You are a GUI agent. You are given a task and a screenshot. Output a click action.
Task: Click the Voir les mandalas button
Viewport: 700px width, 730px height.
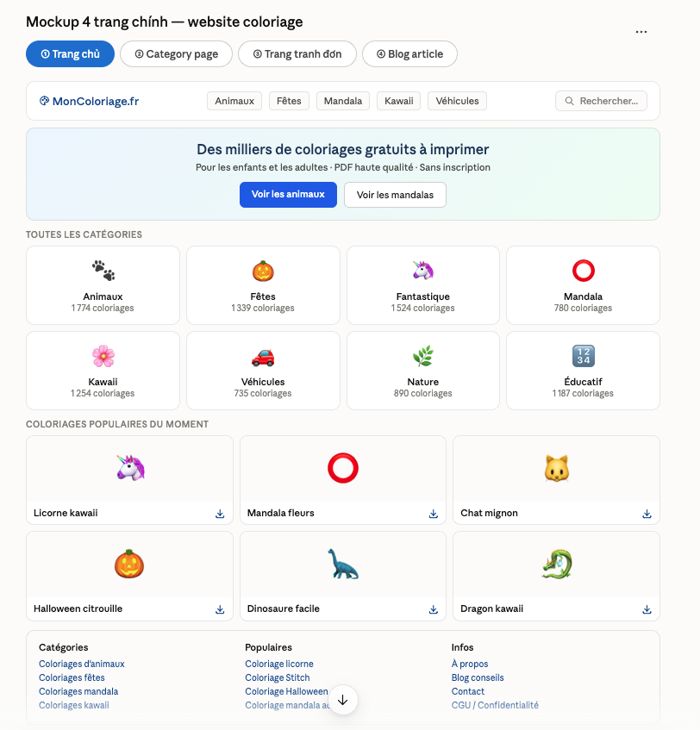[x=395, y=195]
